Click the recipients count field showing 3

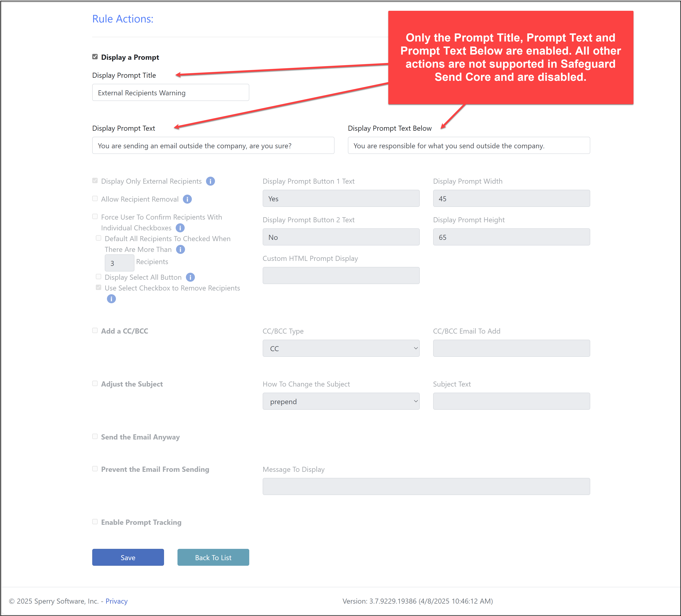pos(120,263)
